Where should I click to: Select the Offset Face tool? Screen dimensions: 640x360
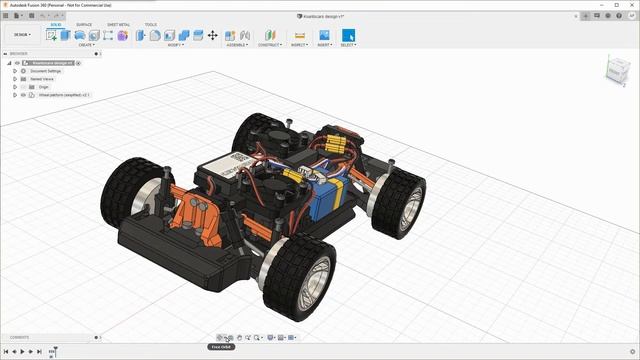(198, 36)
